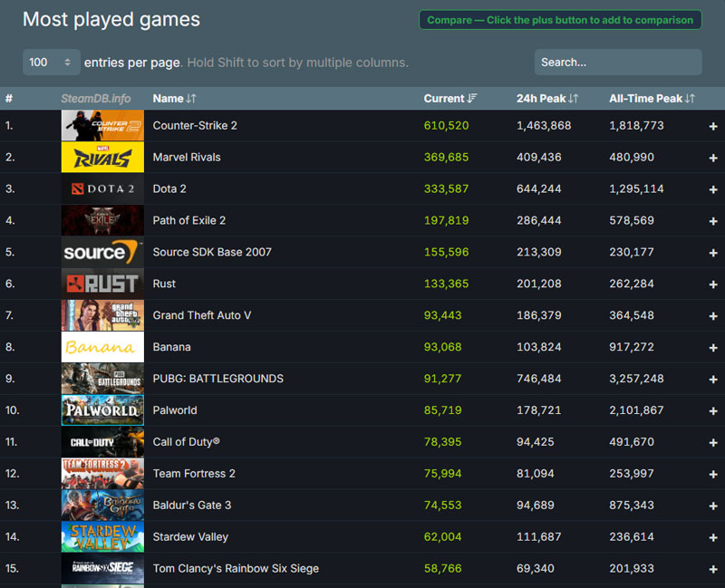Open Path of Exile 2 name link

point(189,220)
